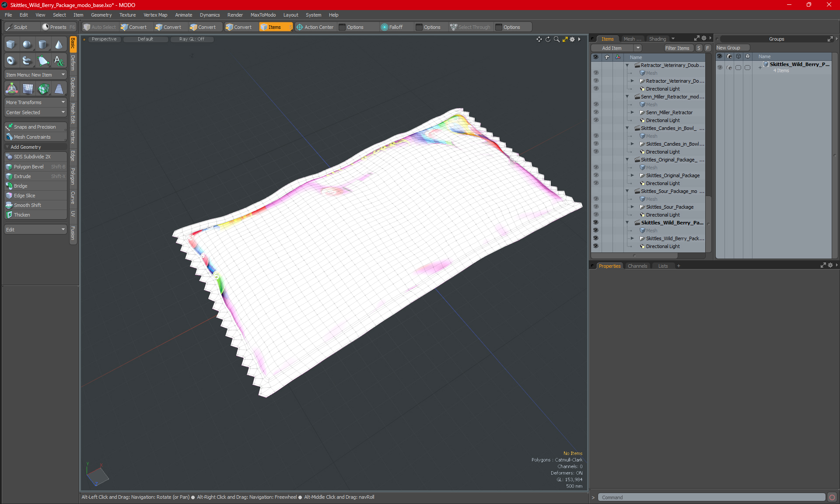This screenshot has height=504, width=840.
Task: Expand the Add Geometry section
Action: (x=35, y=147)
